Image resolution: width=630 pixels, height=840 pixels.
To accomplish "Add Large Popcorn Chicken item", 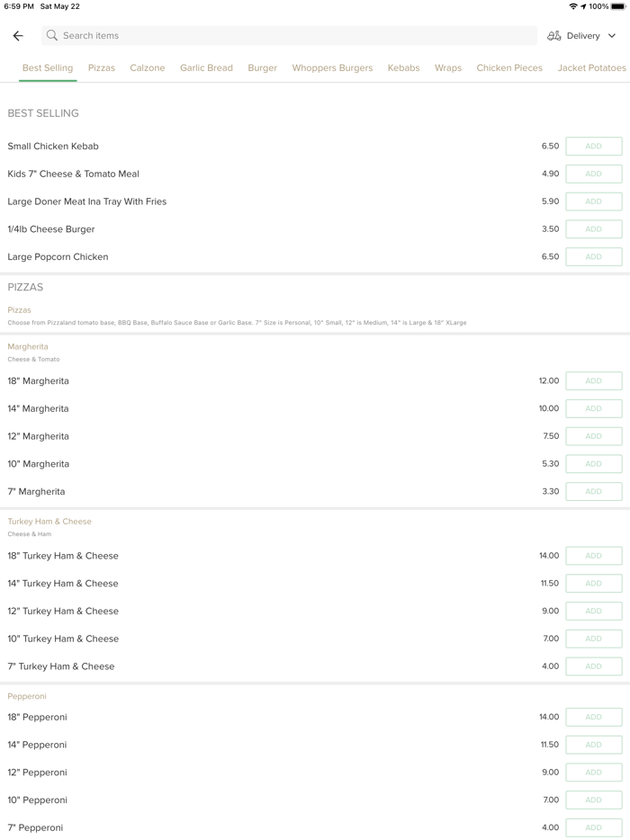I will point(593,257).
